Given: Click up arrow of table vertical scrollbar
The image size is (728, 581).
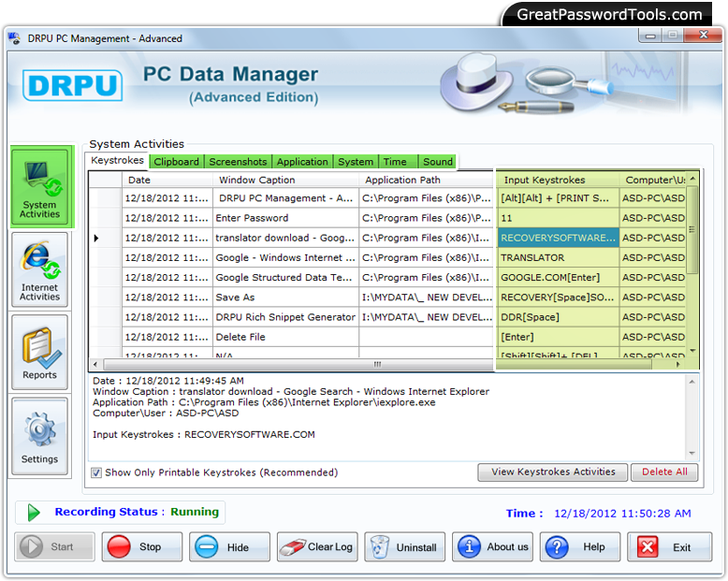Looking at the screenshot, I should [692, 179].
